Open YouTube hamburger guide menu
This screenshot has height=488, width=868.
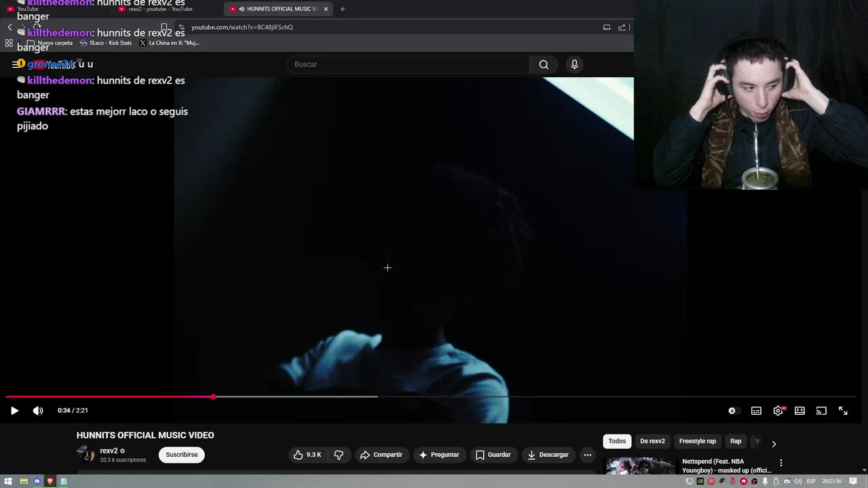coord(16,64)
